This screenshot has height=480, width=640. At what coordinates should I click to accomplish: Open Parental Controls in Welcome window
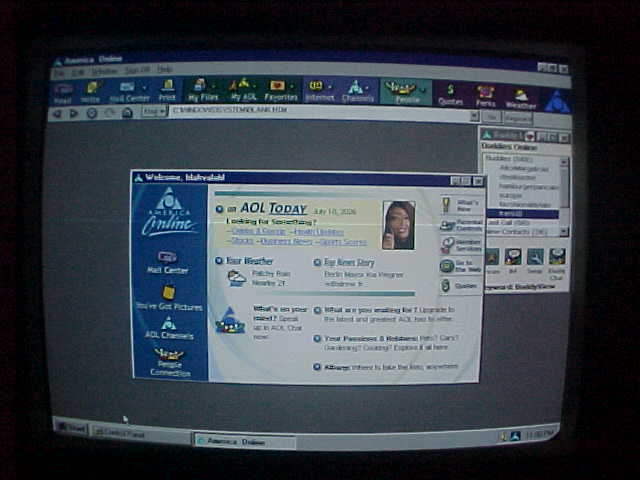(x=462, y=225)
